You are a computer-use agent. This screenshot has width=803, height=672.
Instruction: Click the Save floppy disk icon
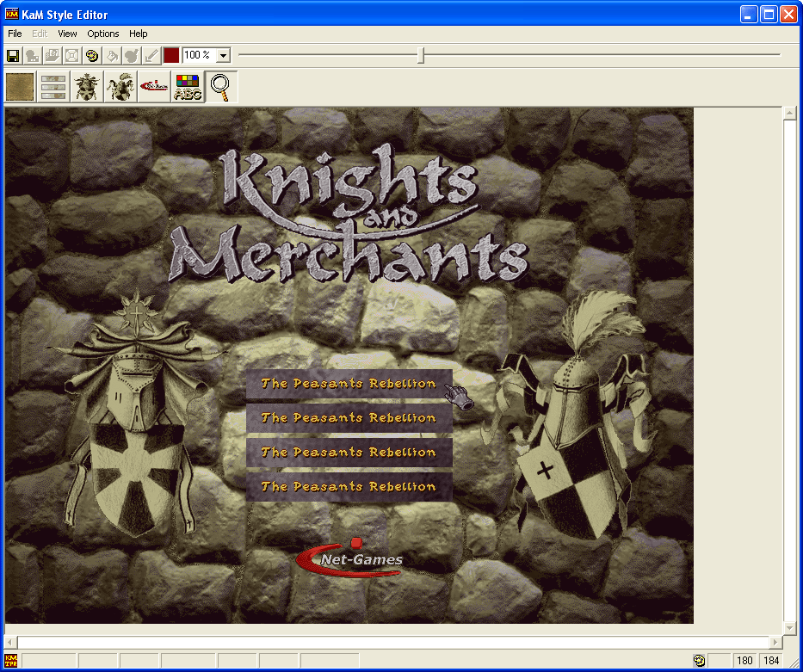[x=13, y=55]
